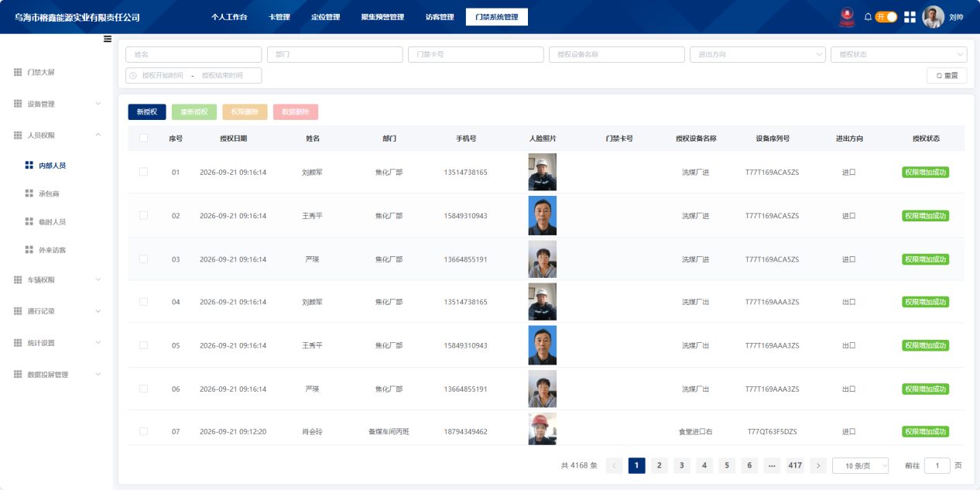The width and height of the screenshot is (980, 490).
Task: Click the 承包商 sidebar icon
Action: 29,194
